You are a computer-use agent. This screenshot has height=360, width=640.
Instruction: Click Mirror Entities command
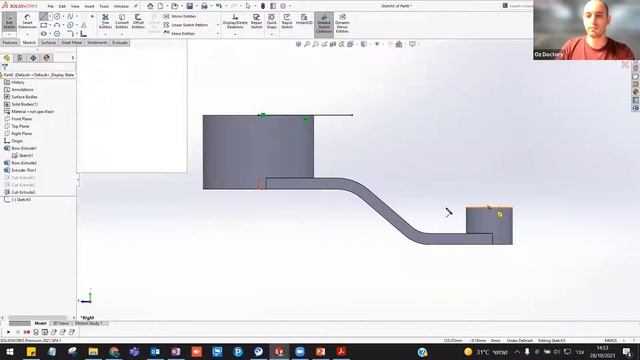[x=180, y=16]
